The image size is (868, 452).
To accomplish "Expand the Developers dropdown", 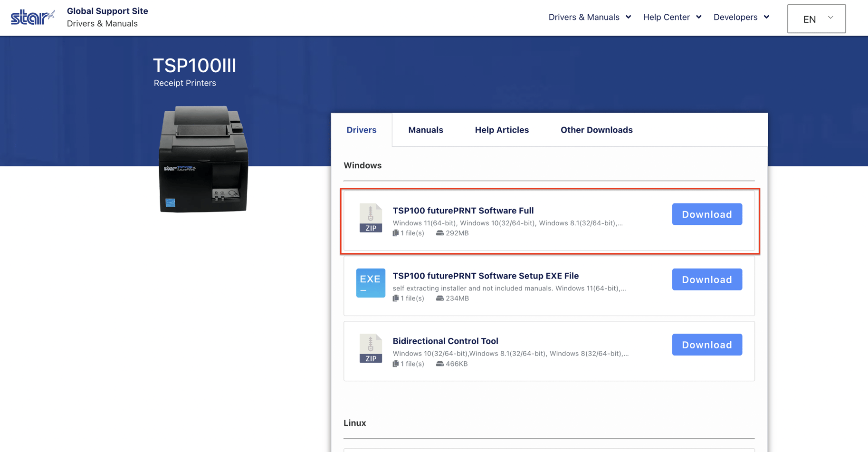I will [x=741, y=17].
